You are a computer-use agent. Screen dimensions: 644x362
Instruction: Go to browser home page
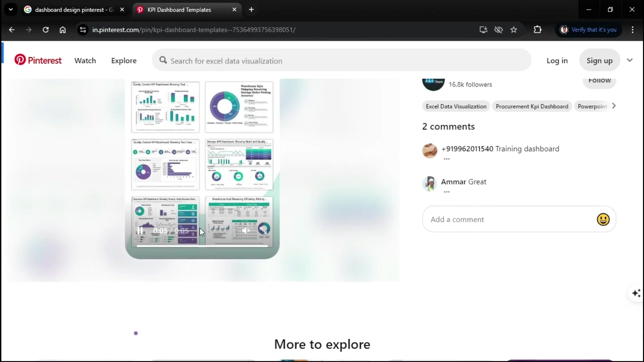[x=63, y=30]
